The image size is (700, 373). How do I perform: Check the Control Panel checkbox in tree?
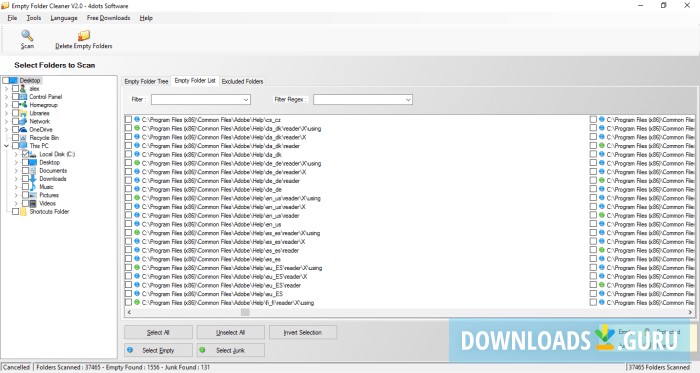[x=16, y=96]
